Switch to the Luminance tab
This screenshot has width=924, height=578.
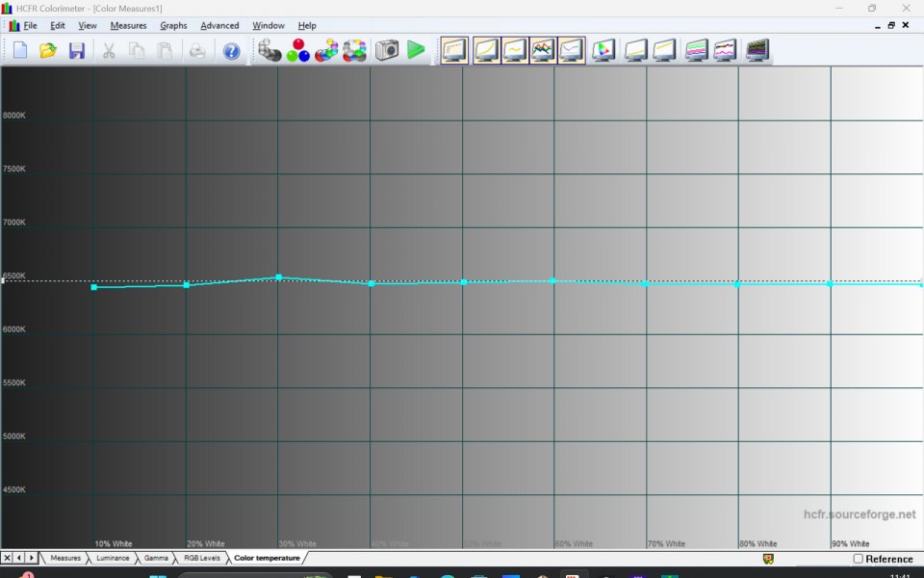pyautogui.click(x=113, y=558)
